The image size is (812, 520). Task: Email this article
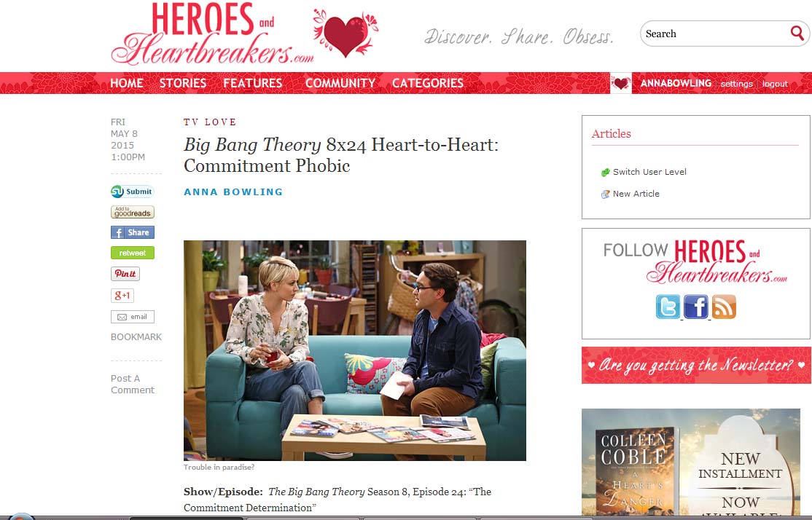pos(133,317)
